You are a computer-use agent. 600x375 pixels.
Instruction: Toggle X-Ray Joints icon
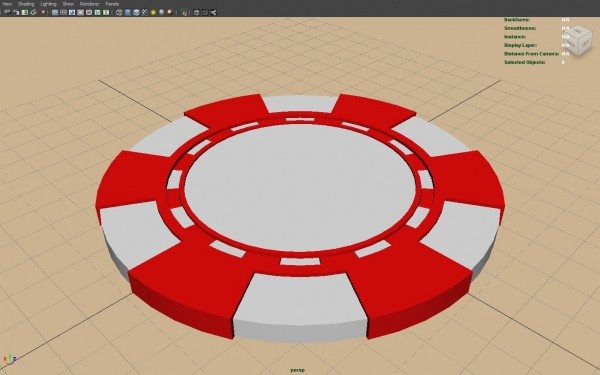click(214, 12)
